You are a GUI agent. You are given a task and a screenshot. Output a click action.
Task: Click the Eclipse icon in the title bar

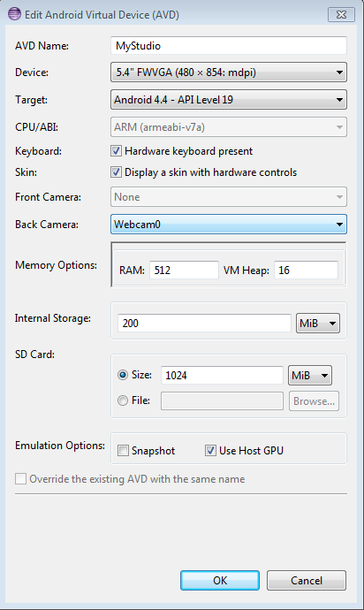(x=14, y=14)
